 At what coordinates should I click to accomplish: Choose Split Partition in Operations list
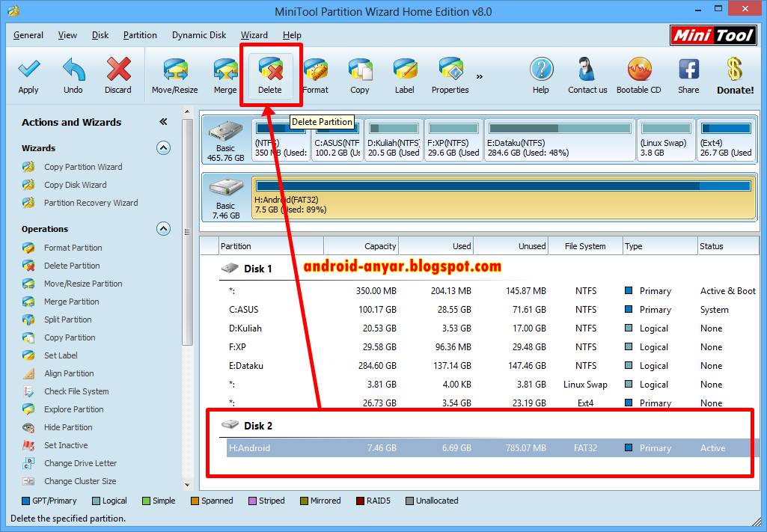click(x=67, y=319)
